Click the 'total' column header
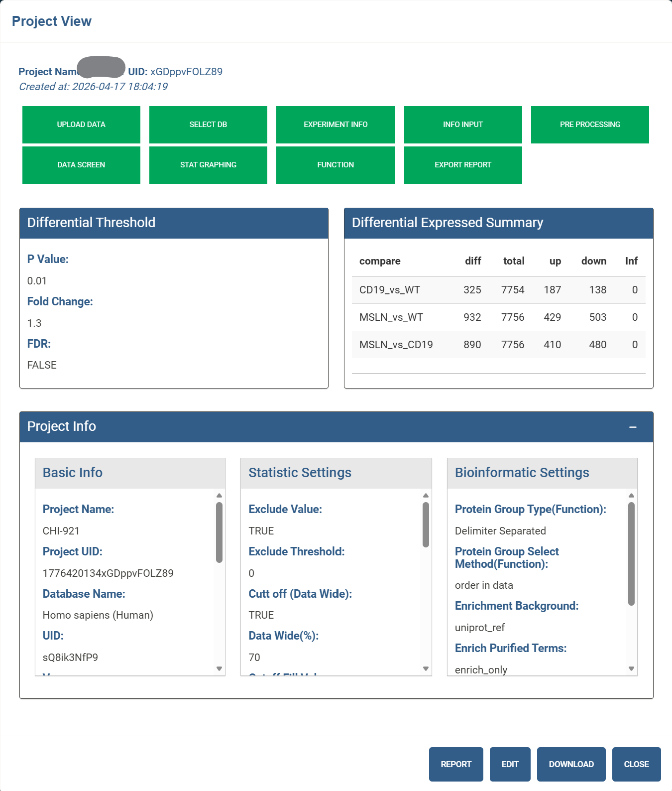 pyautogui.click(x=514, y=261)
